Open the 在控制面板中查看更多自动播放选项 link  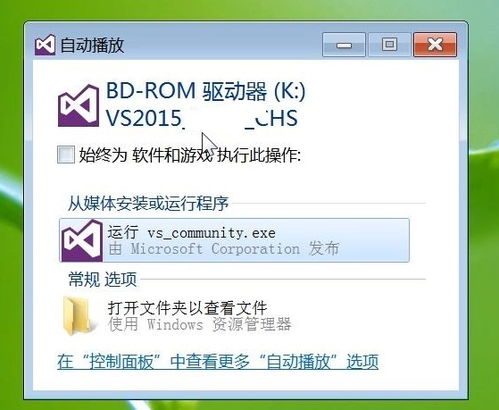tap(218, 362)
